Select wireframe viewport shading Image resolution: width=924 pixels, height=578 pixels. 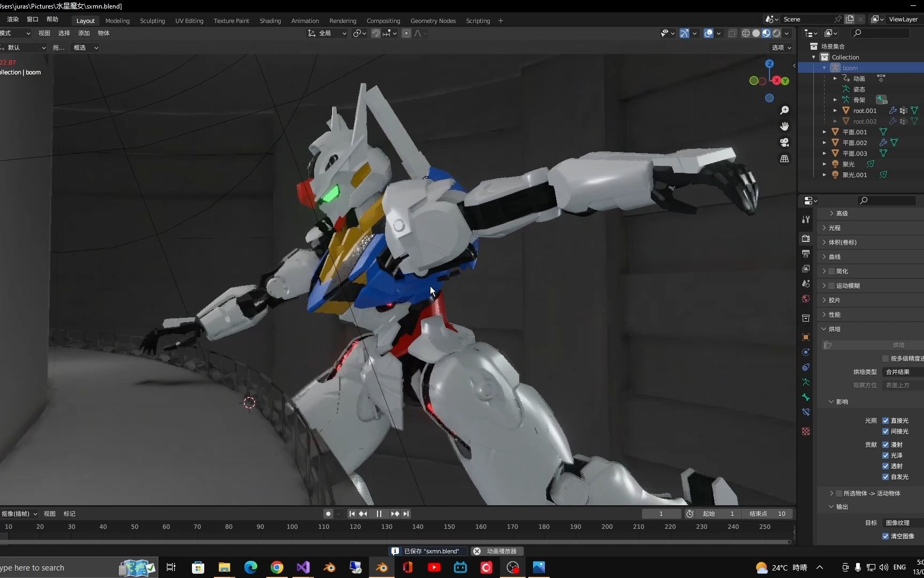point(746,33)
